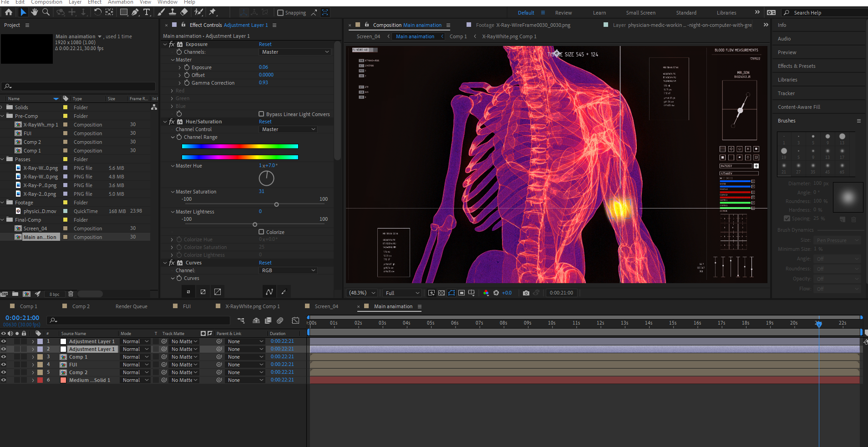This screenshot has width=868, height=447.
Task: Switch to the Render Queue tab
Action: [x=131, y=306]
